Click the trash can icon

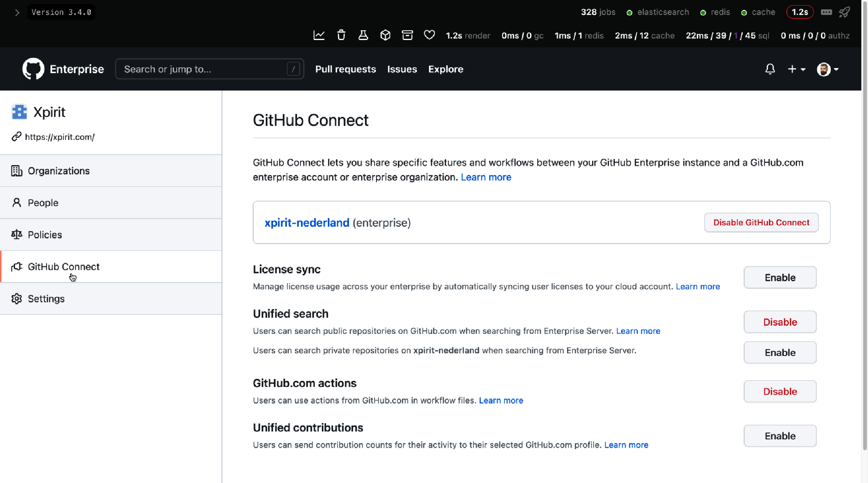click(341, 35)
